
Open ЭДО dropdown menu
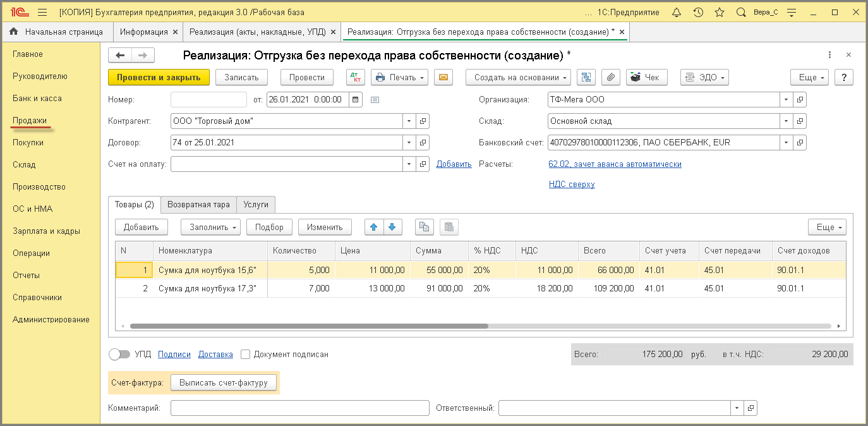coord(704,77)
